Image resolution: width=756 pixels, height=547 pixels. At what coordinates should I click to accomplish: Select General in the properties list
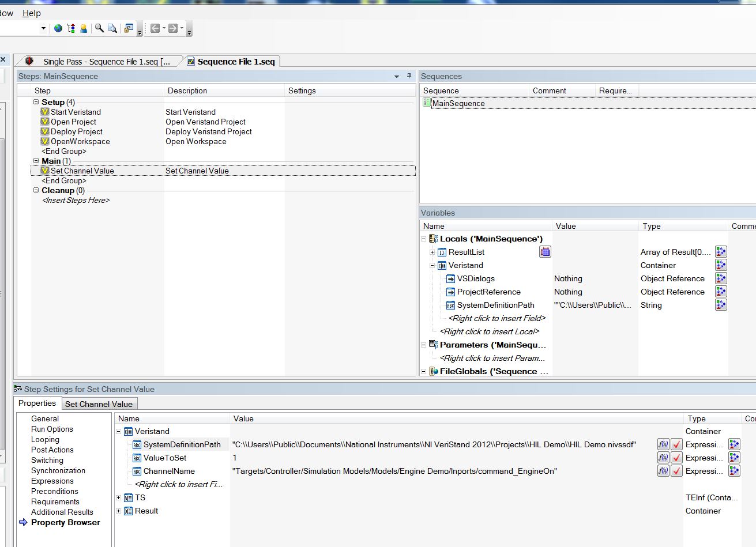[45, 418]
